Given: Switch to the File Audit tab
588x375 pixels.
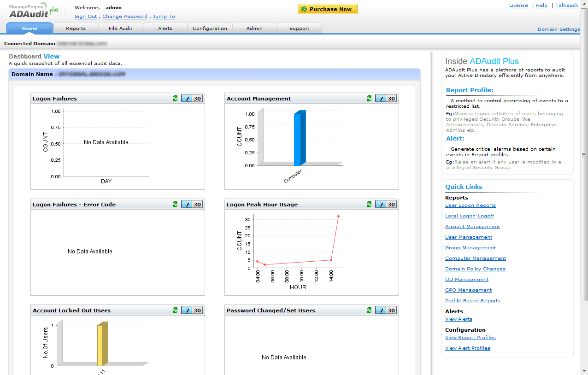Looking at the screenshot, I should pyautogui.click(x=120, y=29).
